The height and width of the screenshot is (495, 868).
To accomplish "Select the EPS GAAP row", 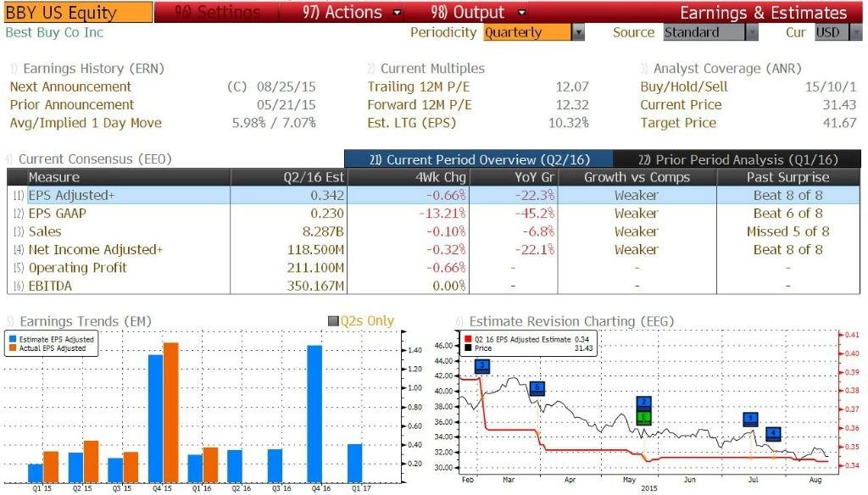I will pos(433,213).
